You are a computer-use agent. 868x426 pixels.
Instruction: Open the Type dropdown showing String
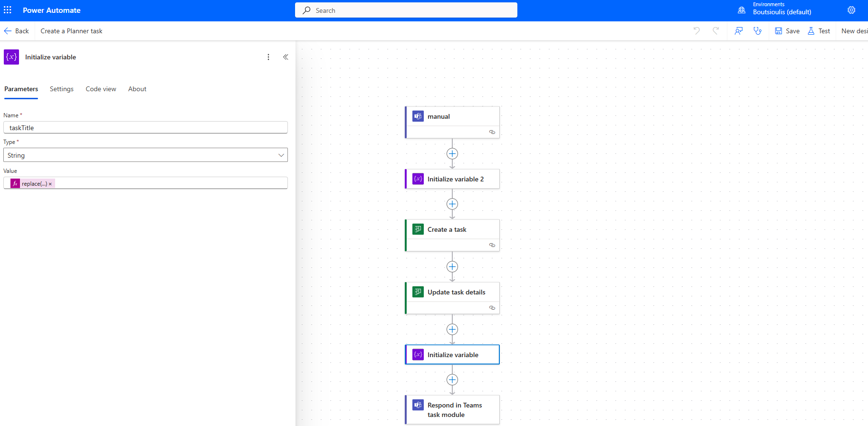(x=145, y=155)
